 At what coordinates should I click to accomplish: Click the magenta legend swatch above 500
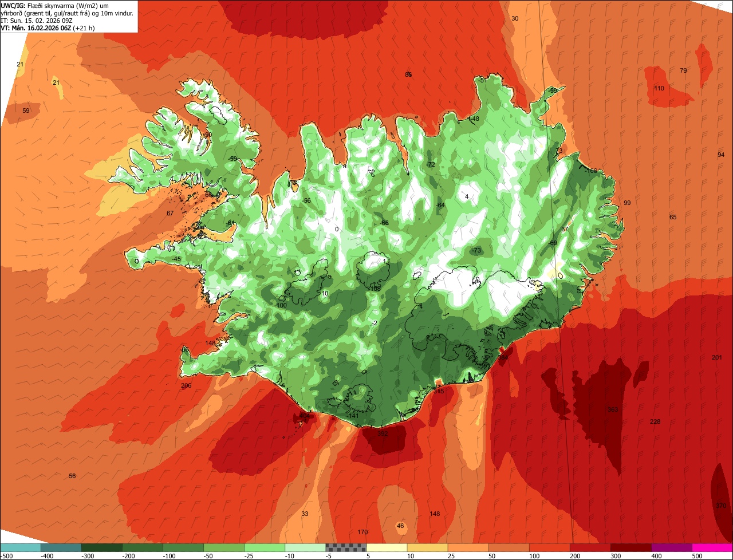(712, 547)
